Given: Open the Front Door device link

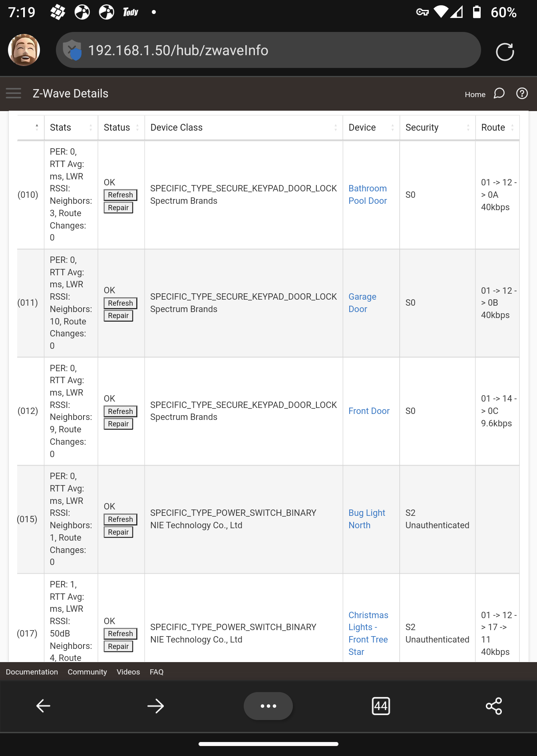Looking at the screenshot, I should click(x=369, y=411).
